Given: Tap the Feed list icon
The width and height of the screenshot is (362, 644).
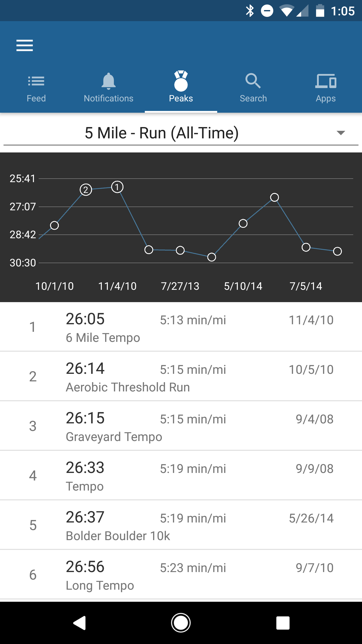Looking at the screenshot, I should (x=36, y=81).
